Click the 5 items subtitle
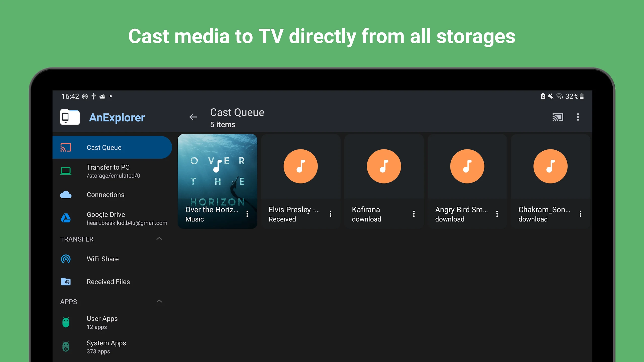Screen dimensions: 644x362 coord(223,125)
